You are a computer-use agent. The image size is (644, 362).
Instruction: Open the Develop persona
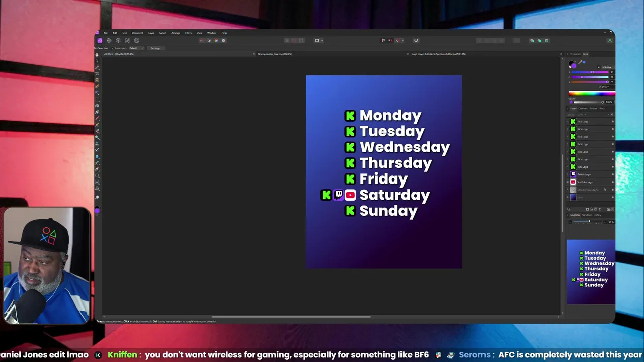pyautogui.click(x=118, y=40)
